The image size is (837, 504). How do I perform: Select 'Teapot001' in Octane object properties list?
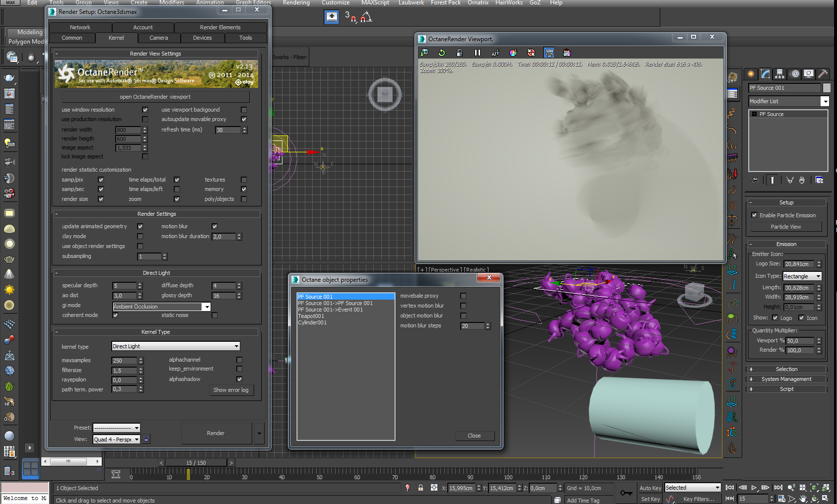(311, 316)
